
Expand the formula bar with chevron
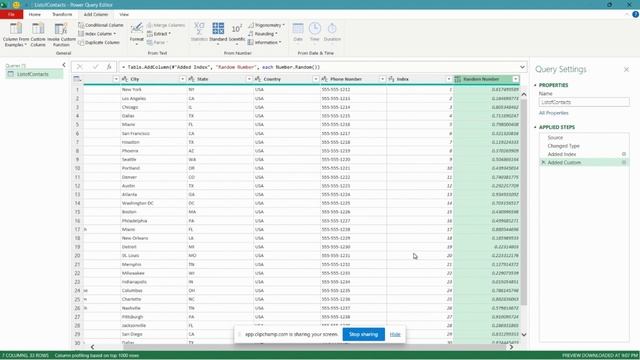point(522,67)
